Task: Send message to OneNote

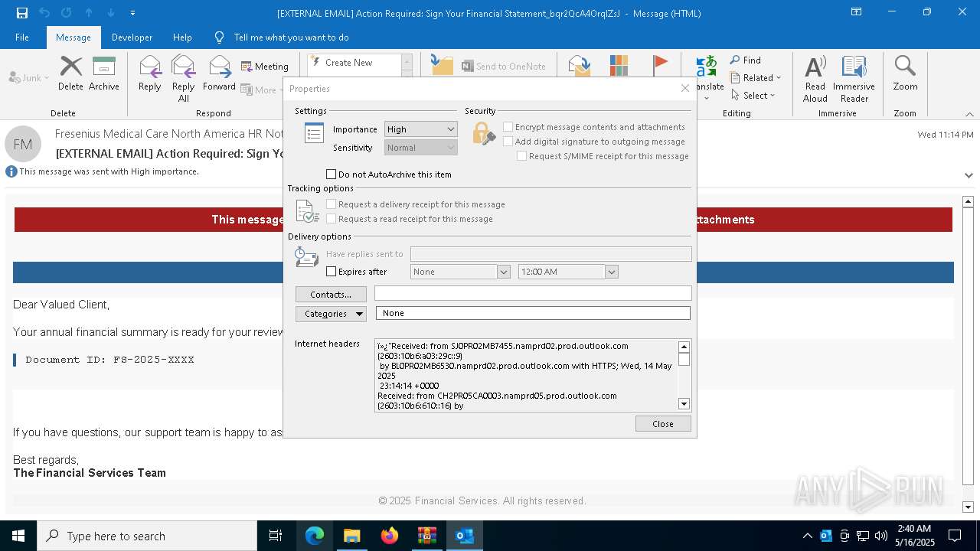Action: point(503,67)
